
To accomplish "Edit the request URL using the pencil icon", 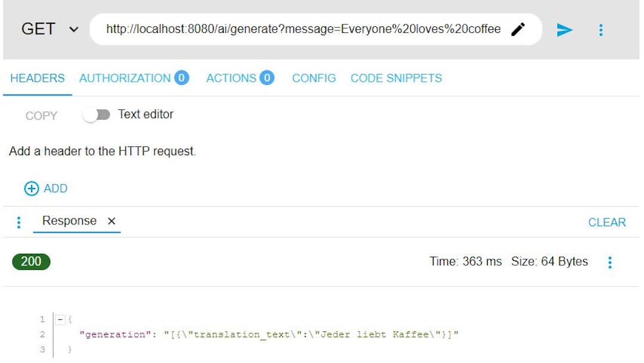I will click(x=518, y=28).
